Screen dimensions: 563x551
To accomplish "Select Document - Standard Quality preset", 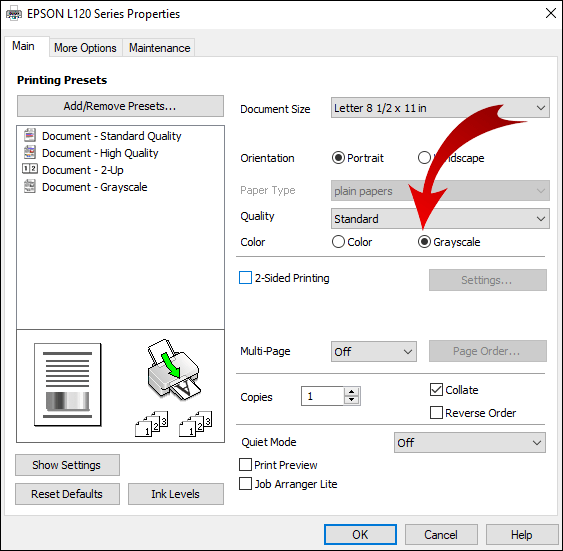I will coord(111,136).
